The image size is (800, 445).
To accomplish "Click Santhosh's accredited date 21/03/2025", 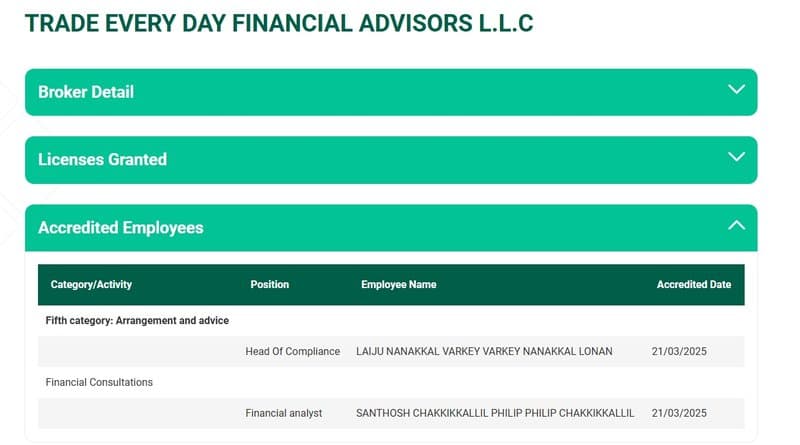I will click(679, 413).
